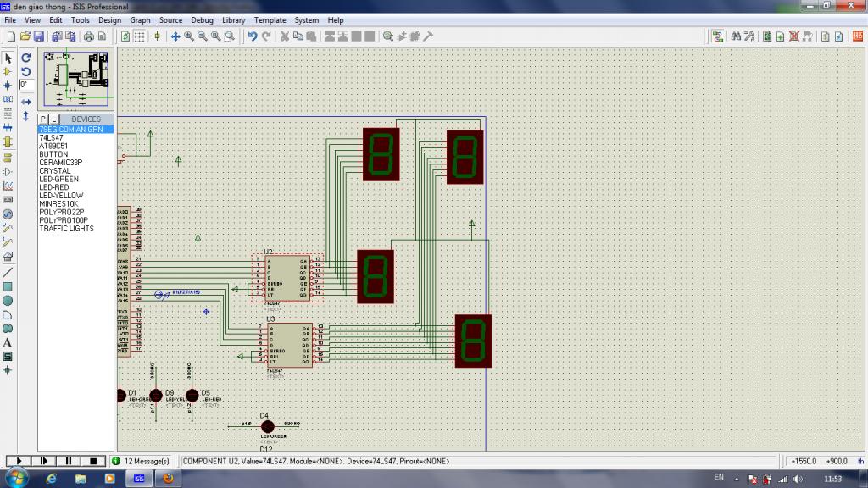The width and height of the screenshot is (868, 488).
Task: Select AT89C51 in the devices list
Action: pyautogui.click(x=53, y=146)
